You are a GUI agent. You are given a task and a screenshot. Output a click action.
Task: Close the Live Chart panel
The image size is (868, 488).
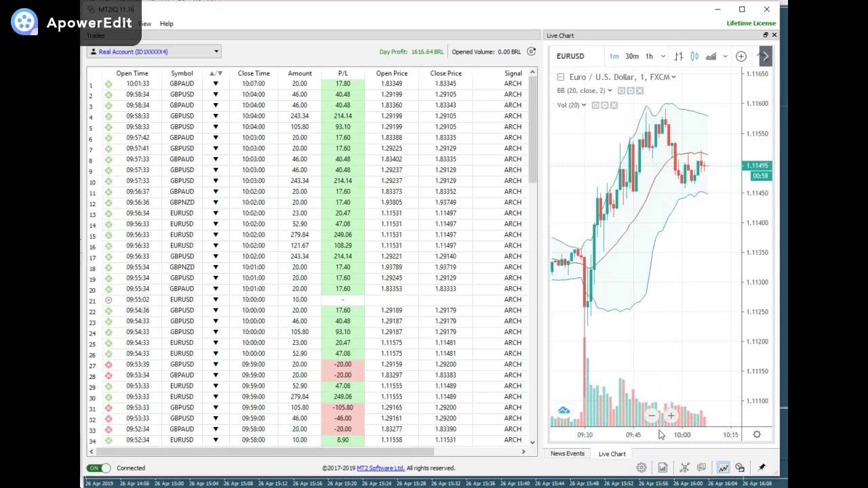point(774,35)
